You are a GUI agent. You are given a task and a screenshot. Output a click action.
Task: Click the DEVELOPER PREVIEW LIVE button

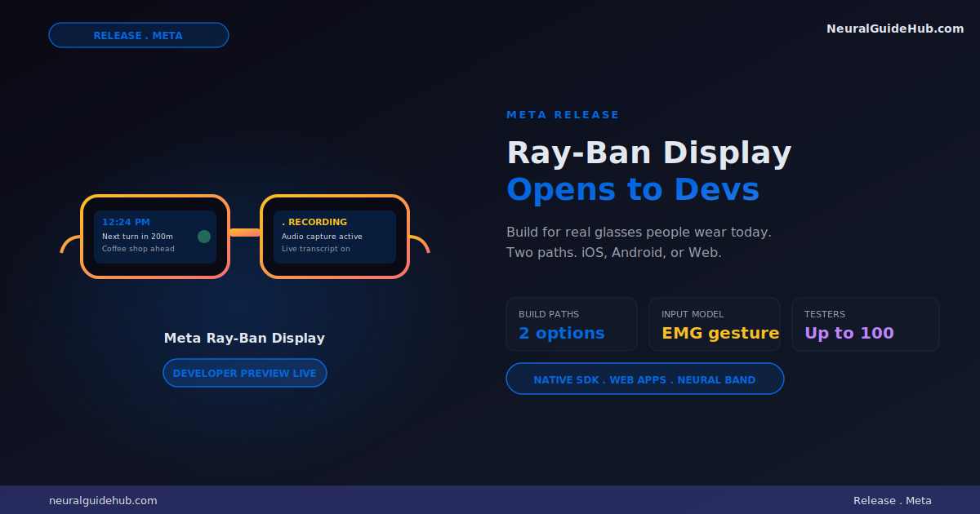(245, 373)
